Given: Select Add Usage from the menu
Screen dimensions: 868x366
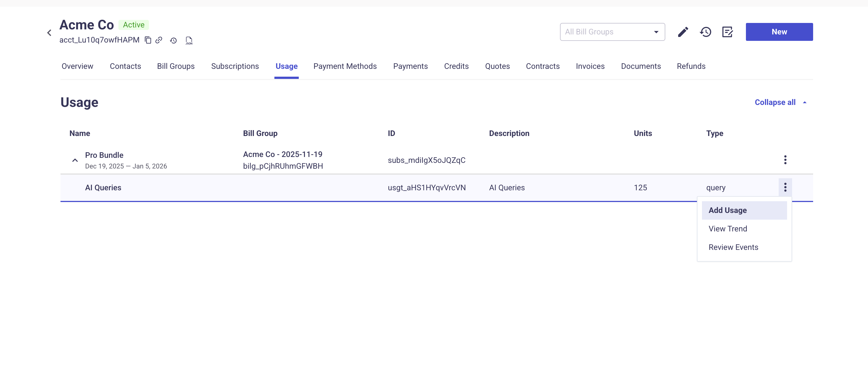Looking at the screenshot, I should 727,210.
